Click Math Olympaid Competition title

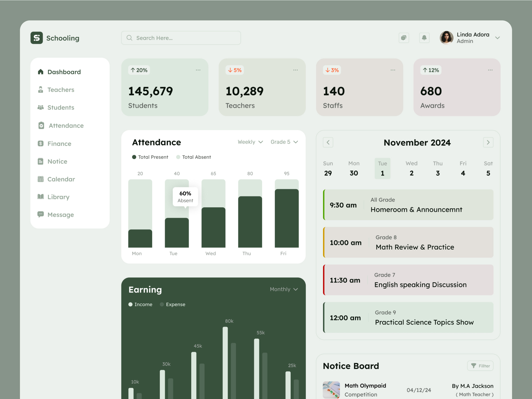tap(365, 390)
